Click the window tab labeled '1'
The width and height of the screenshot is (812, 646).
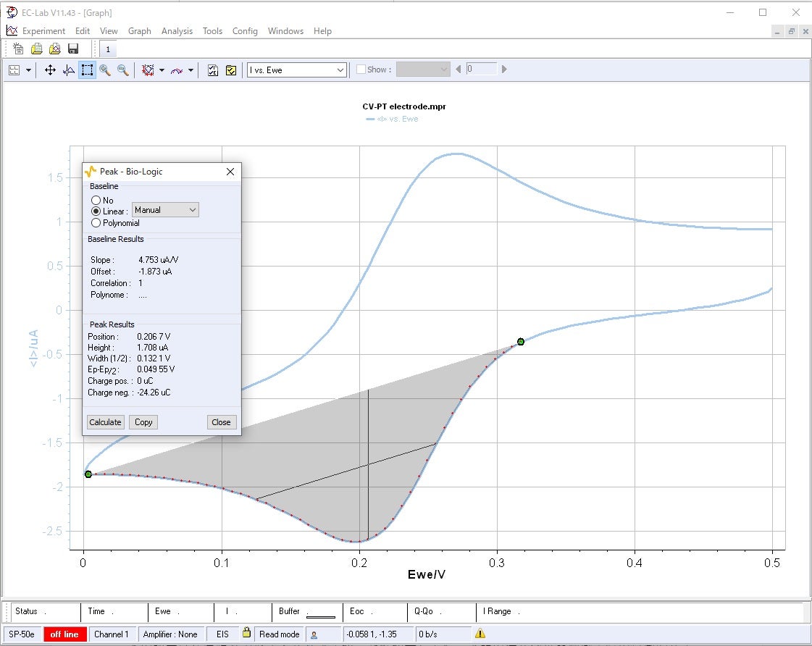tap(108, 49)
